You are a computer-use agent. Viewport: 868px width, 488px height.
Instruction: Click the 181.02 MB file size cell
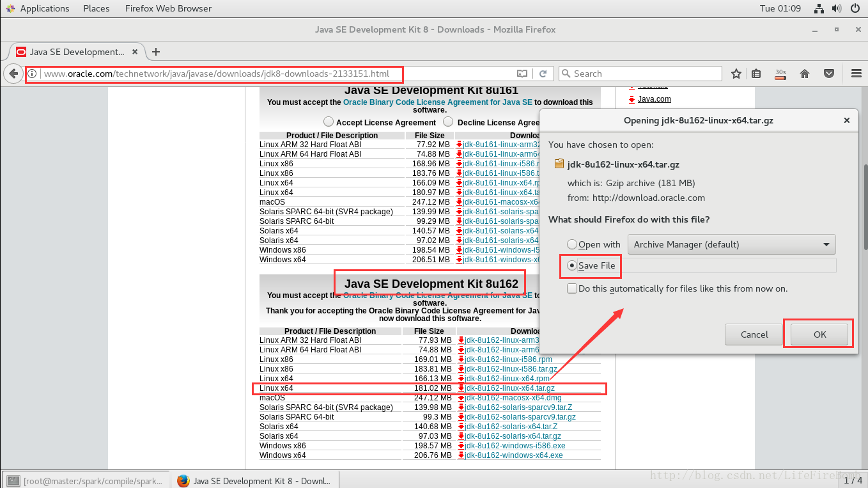coord(433,388)
